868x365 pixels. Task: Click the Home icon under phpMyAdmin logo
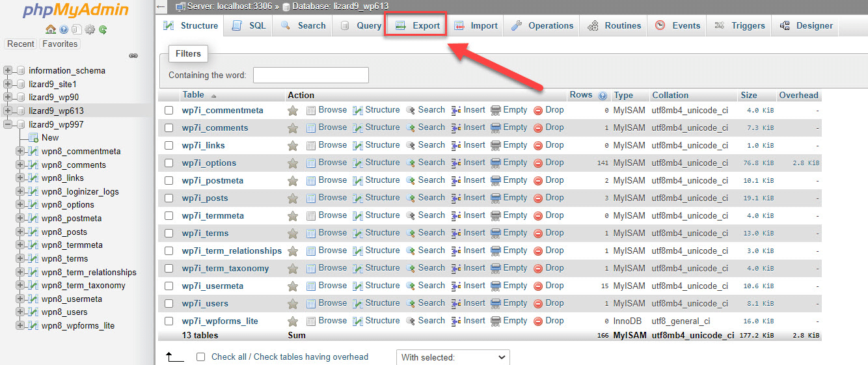[50, 29]
